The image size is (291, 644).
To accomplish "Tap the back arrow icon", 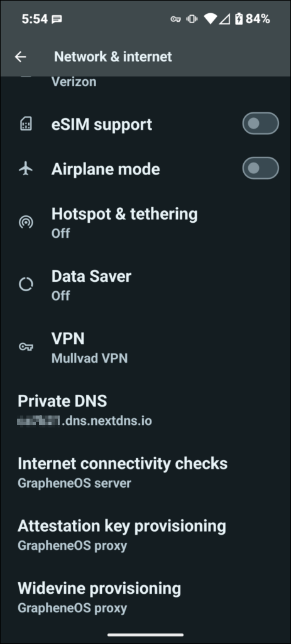I will [x=21, y=56].
